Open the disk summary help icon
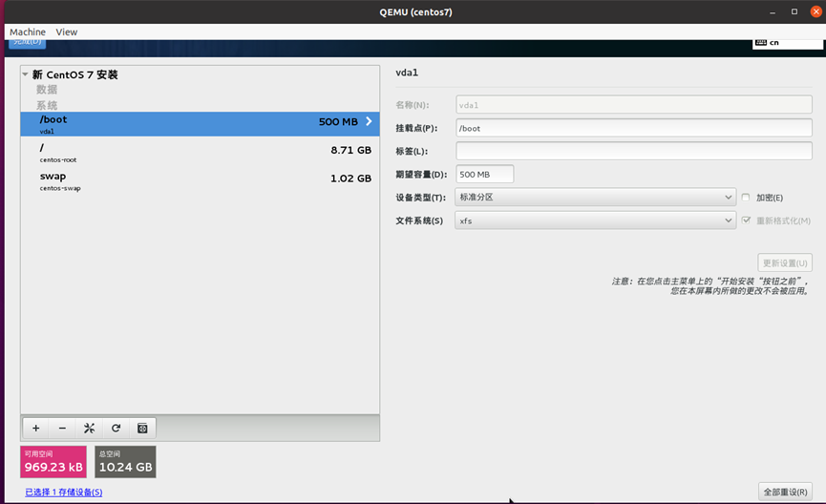 (x=142, y=429)
